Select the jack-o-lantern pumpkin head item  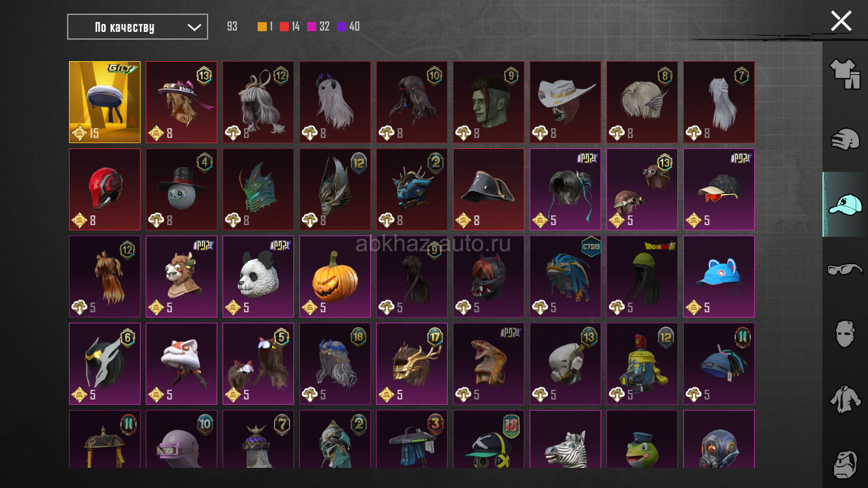point(335,277)
